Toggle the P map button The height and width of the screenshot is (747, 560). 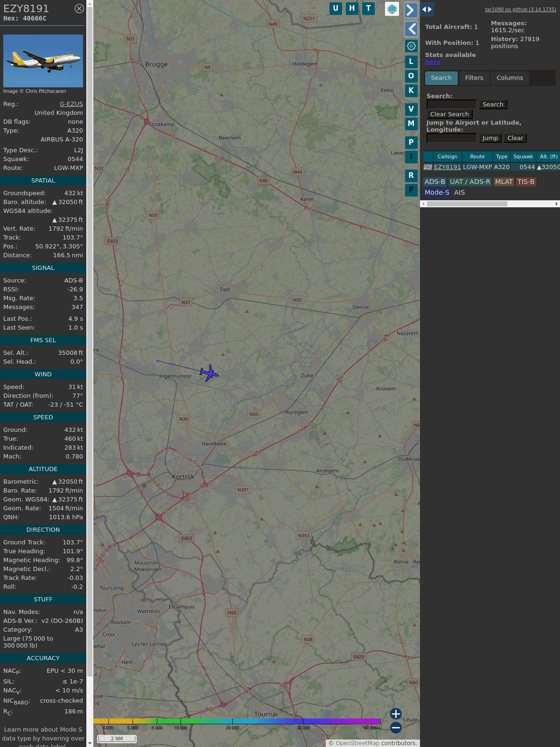pos(411,142)
